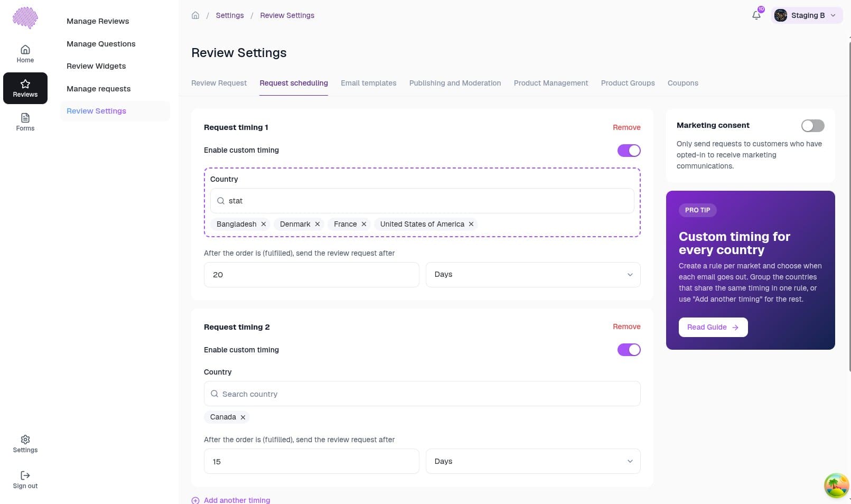Click the Add another timing plus icon
Image resolution: width=851 pixels, height=504 pixels.
195,500
